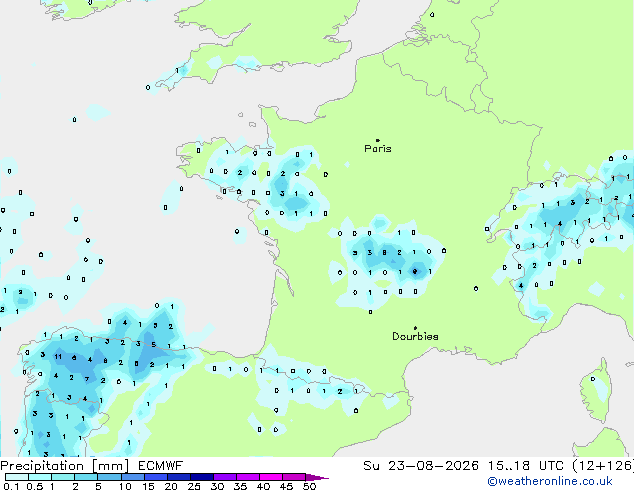Select the 15–20 mm blue legend swatch
The image size is (634, 490).
pos(155,477)
